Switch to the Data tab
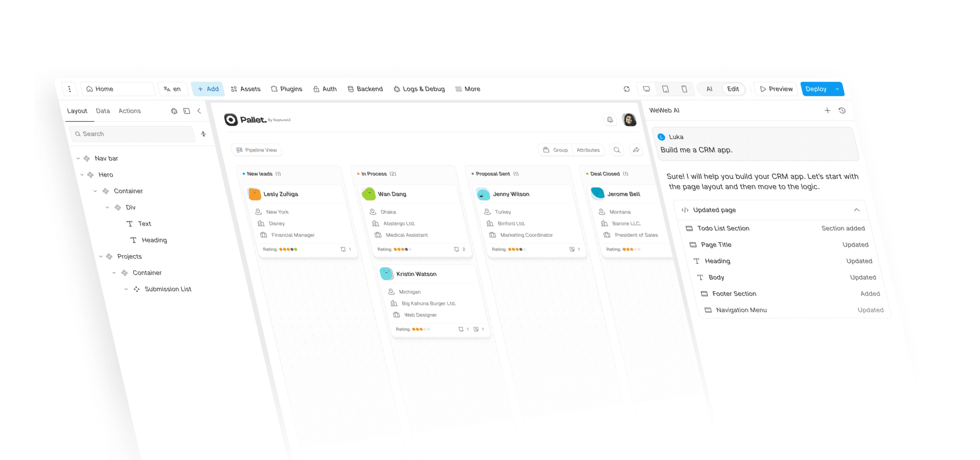Image resolution: width=980 pixels, height=460 pixels. [x=103, y=111]
